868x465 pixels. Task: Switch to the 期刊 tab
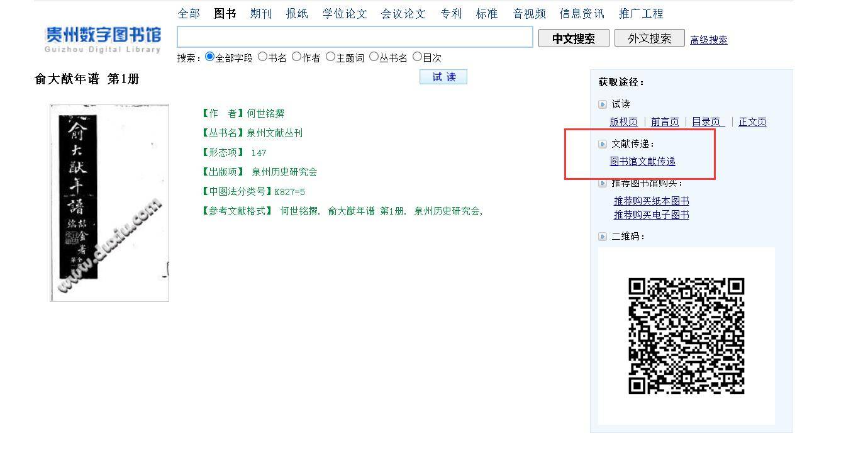click(x=260, y=14)
